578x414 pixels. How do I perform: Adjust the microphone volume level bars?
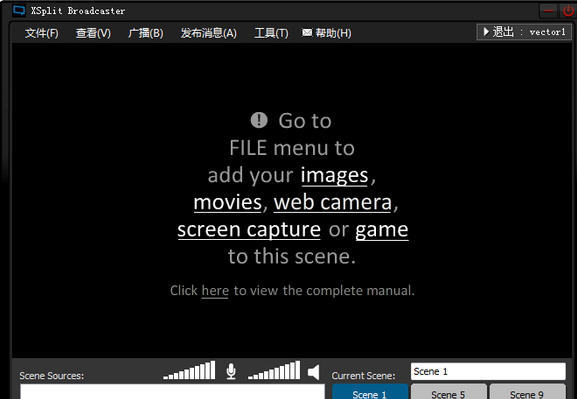click(x=189, y=370)
